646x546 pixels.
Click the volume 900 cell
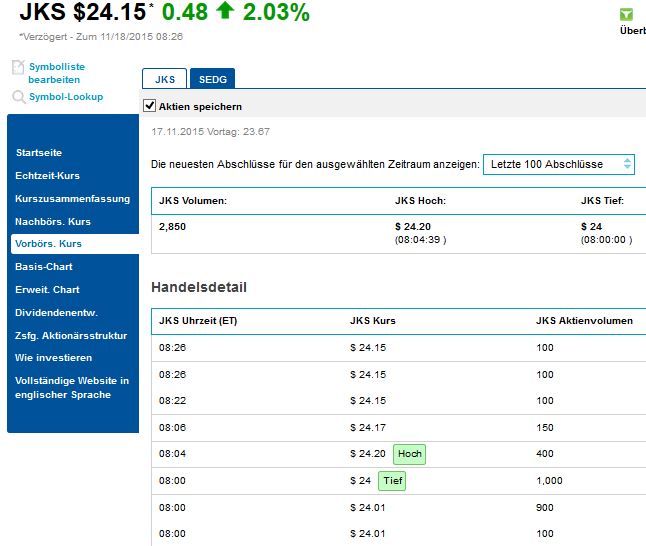pyautogui.click(x=545, y=508)
